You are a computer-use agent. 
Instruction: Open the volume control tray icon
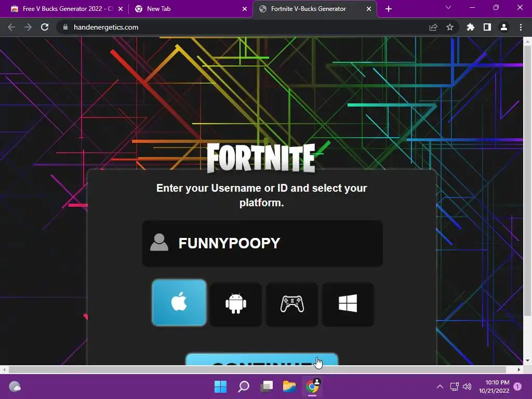point(467,387)
